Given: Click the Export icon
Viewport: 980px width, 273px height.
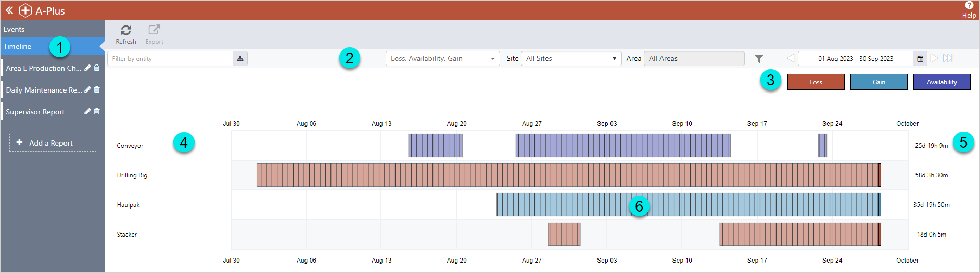Looking at the screenshot, I should pyautogui.click(x=154, y=31).
